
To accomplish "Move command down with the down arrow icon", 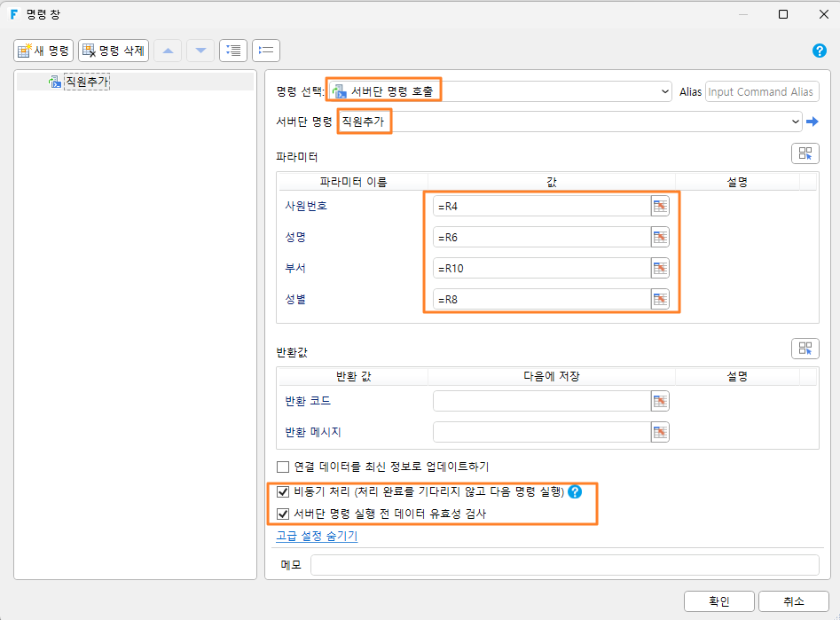I will [200, 51].
